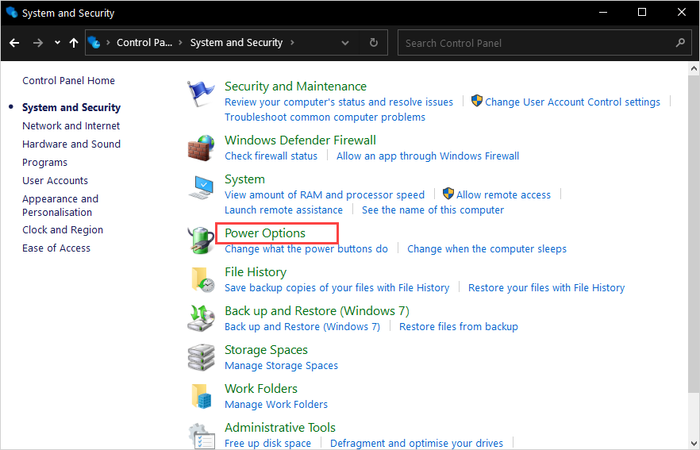Click Restore your files with File History
The image size is (700, 450).
[546, 288]
